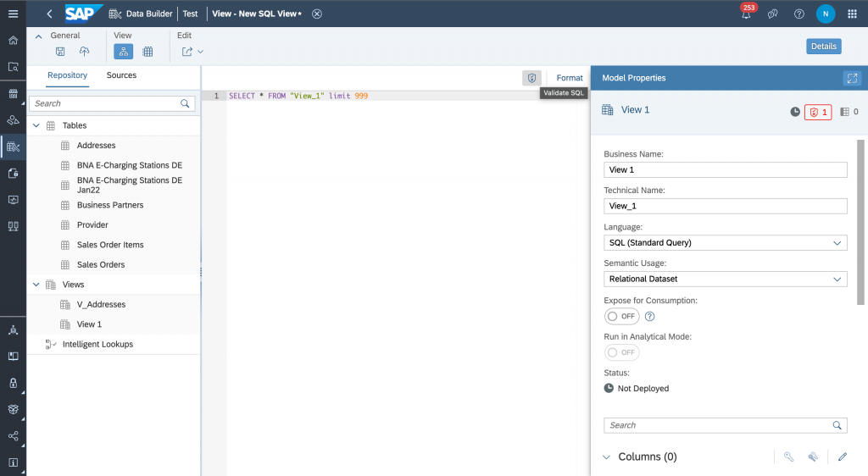Click the search icon in Repository search
This screenshot has height=476, width=868.
[x=185, y=103]
